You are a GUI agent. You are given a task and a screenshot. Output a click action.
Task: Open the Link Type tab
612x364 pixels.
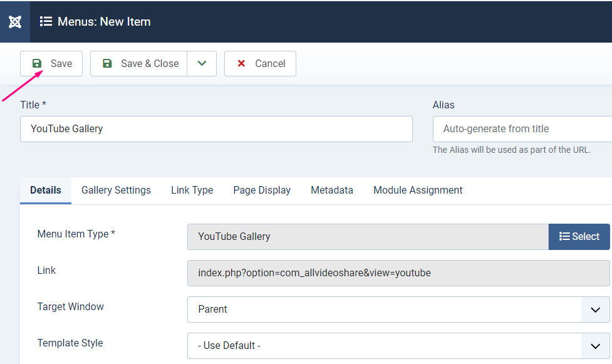click(x=192, y=190)
